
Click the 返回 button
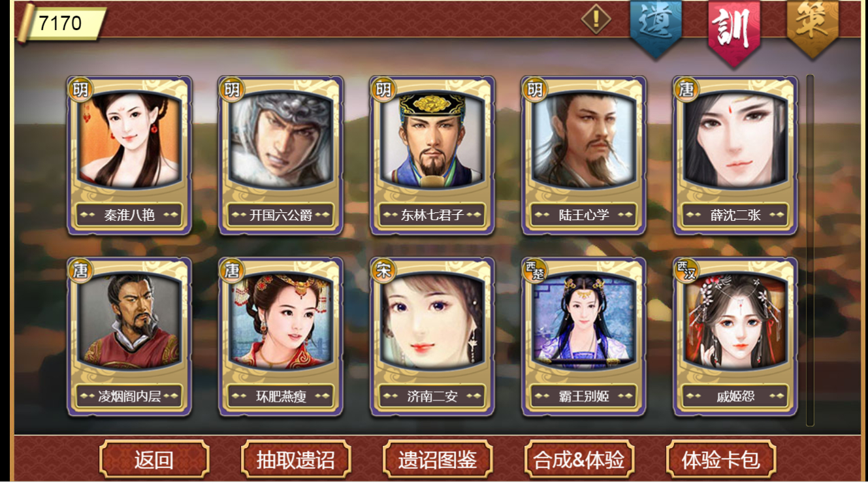coord(154,459)
